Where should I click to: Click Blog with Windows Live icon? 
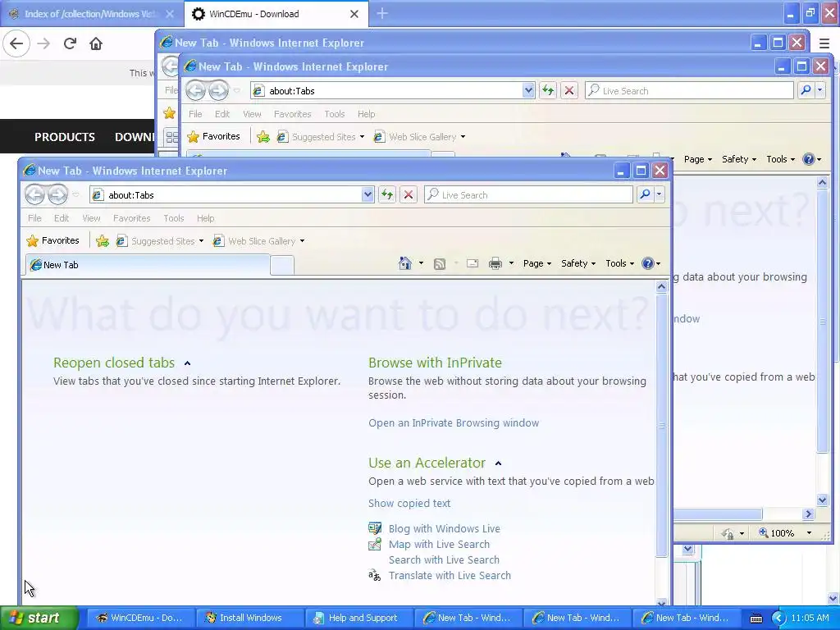(375, 528)
